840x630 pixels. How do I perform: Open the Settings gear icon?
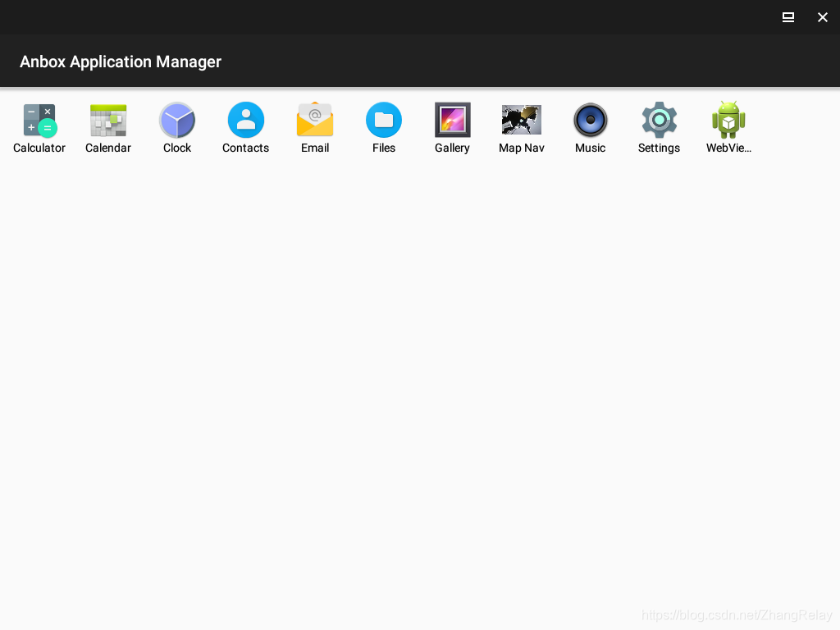pos(660,120)
